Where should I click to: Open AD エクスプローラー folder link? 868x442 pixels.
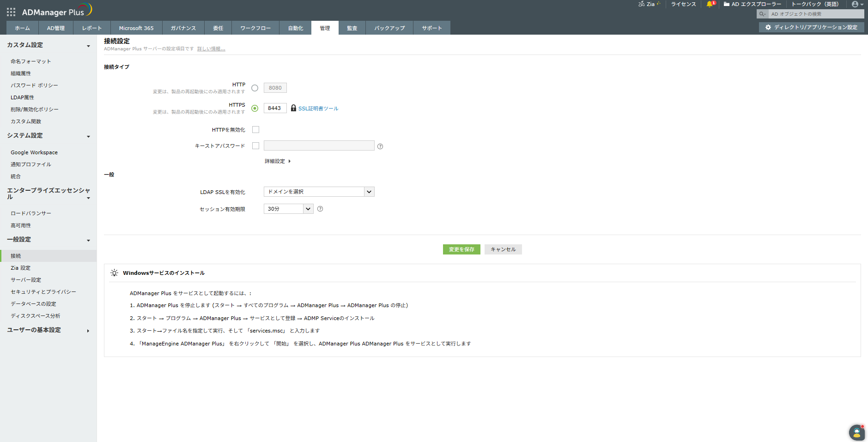(x=753, y=4)
